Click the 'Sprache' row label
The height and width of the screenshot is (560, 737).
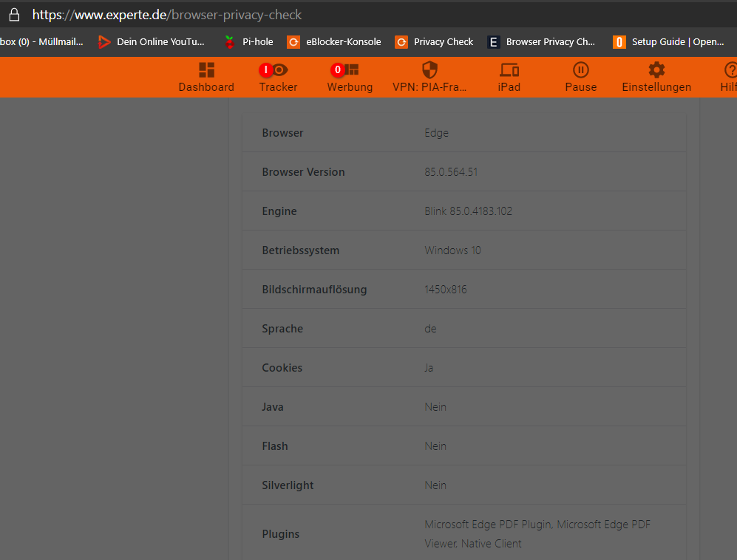[282, 328]
